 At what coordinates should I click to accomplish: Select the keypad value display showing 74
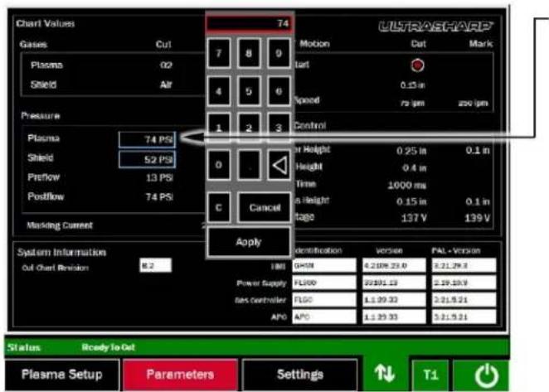(250, 23)
